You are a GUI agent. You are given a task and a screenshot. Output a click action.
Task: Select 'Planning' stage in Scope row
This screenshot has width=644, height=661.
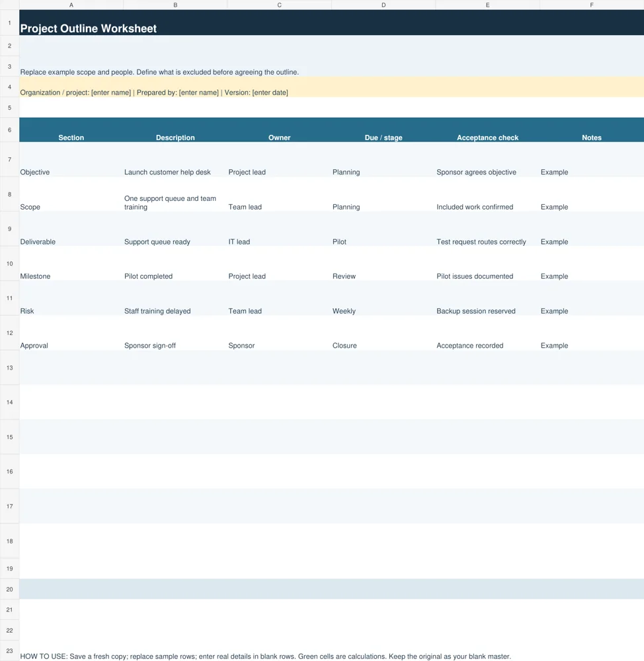click(383, 194)
